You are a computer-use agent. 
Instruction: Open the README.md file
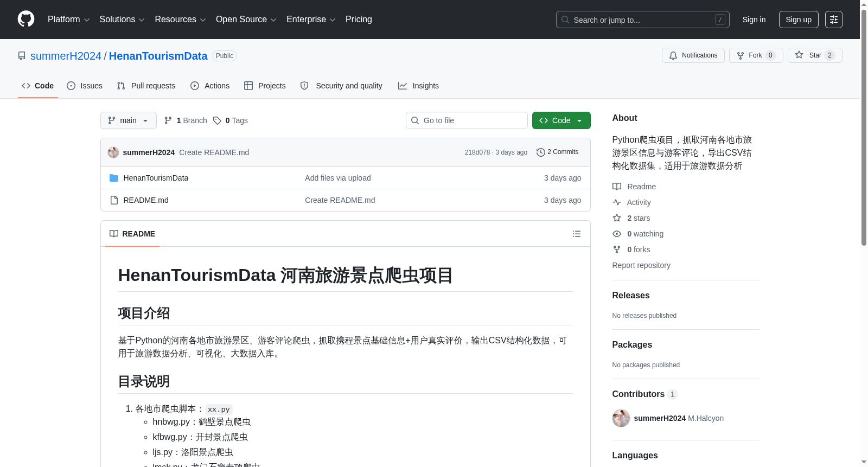pyautogui.click(x=146, y=200)
